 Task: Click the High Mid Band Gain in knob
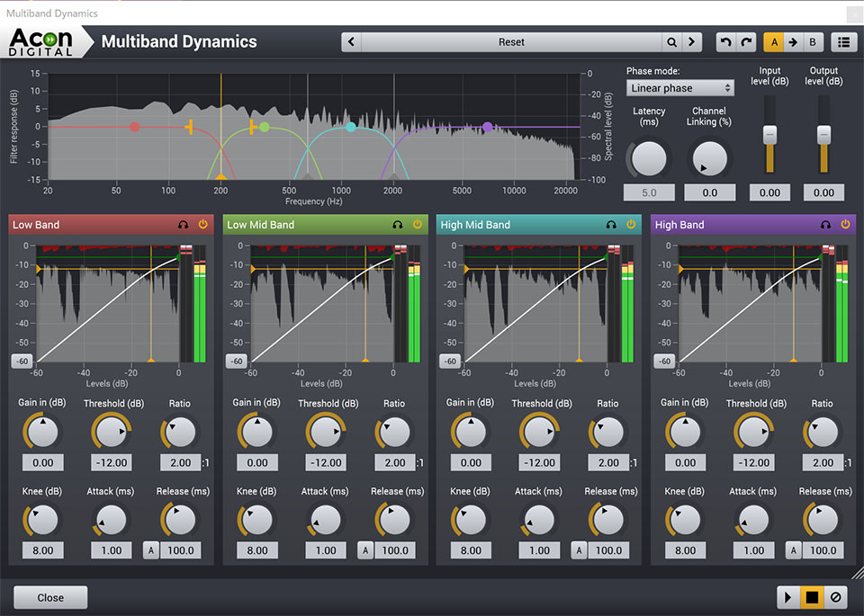[x=471, y=432]
